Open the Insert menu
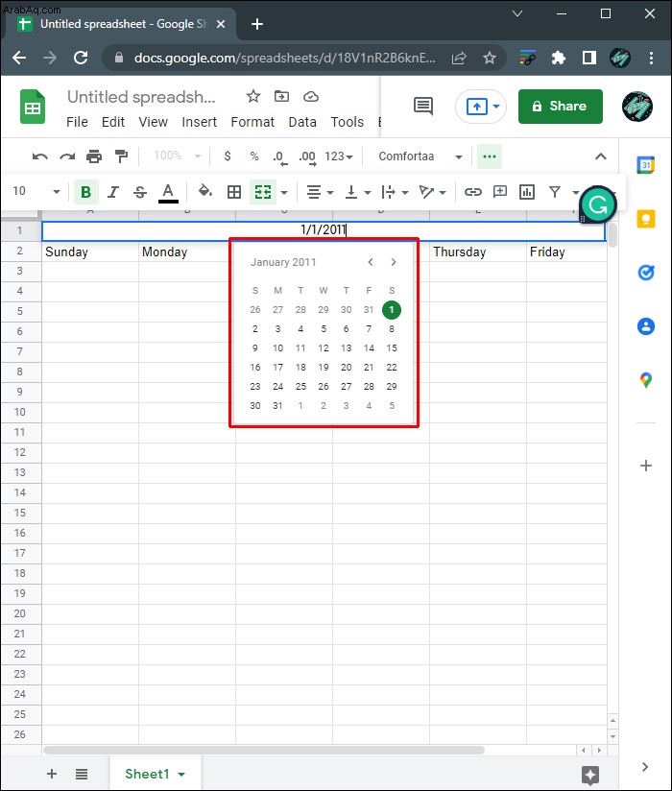The image size is (672, 791). [200, 122]
